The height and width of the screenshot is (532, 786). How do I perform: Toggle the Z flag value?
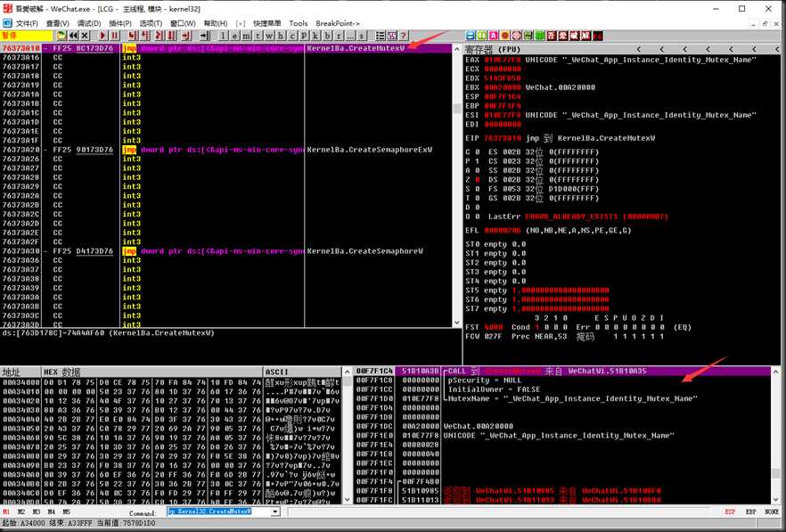478,179
